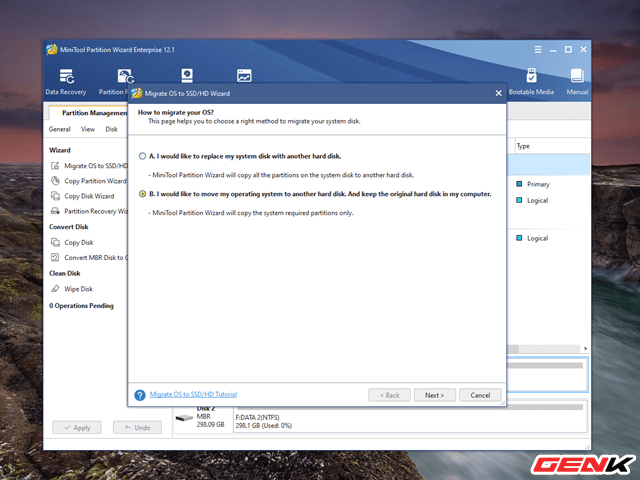Image resolution: width=640 pixels, height=480 pixels.
Task: Close the Migrate OS wizard dialog
Action: (498, 93)
